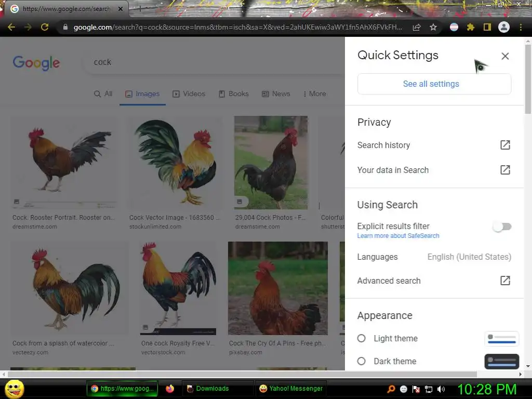This screenshot has height=399, width=532.
Task: Open the Chrome profile avatar
Action: click(x=504, y=27)
